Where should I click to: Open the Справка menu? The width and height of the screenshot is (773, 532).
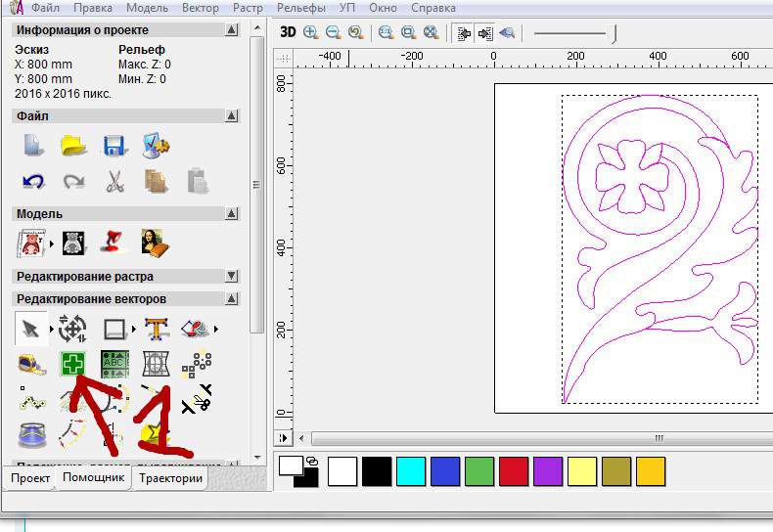coord(433,8)
